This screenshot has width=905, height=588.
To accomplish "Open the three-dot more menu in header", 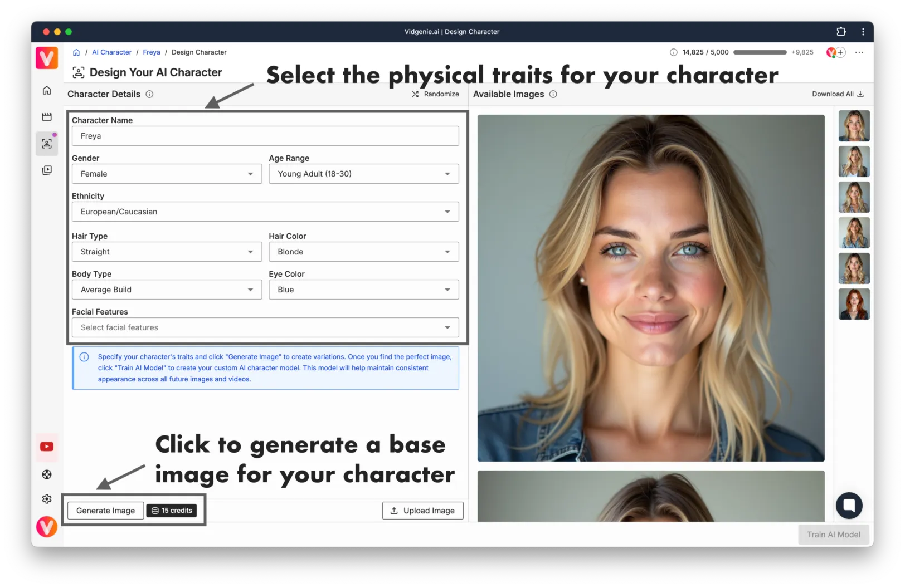I will coord(859,52).
